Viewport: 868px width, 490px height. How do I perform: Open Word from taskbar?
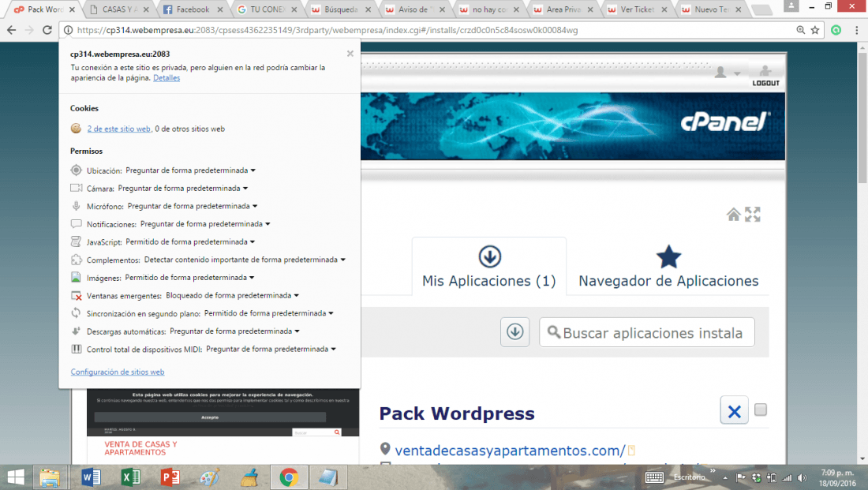(x=91, y=477)
